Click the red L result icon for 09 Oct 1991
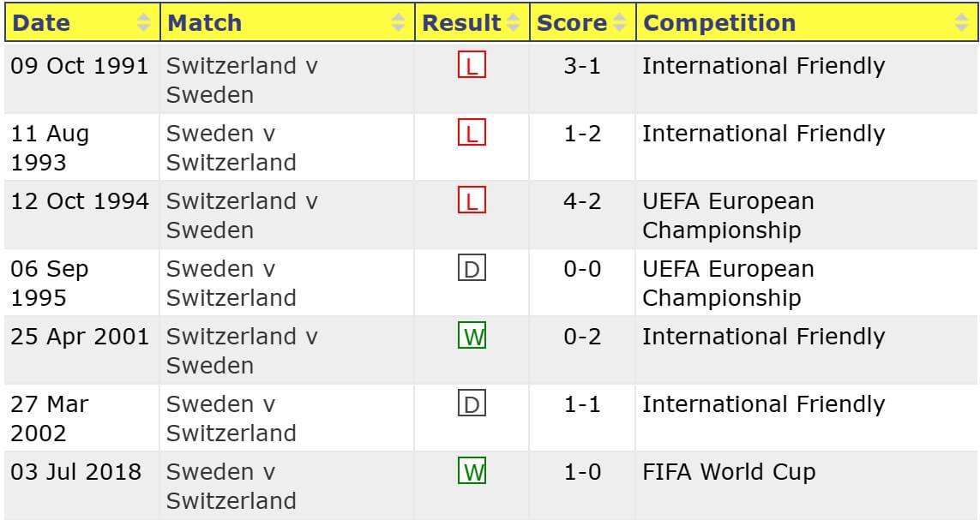Image resolution: width=980 pixels, height=520 pixels. (472, 66)
